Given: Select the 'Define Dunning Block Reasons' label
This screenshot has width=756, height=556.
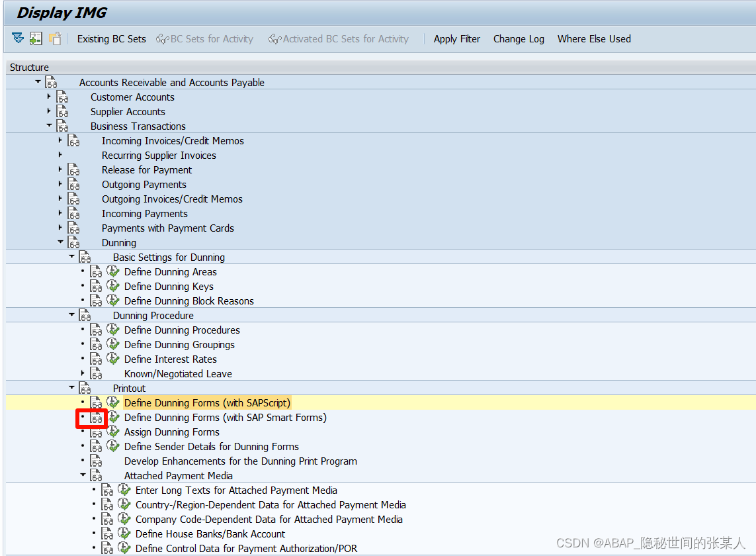Looking at the screenshot, I should tap(189, 301).
